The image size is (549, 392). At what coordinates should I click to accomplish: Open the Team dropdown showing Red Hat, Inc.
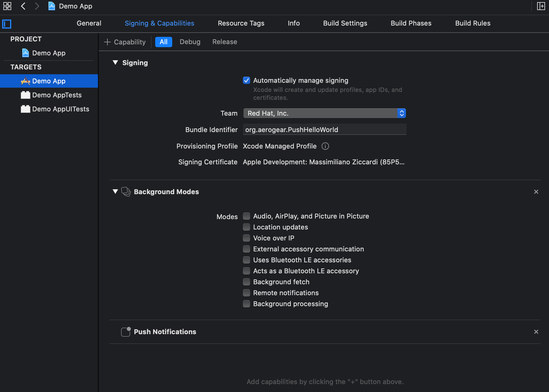[x=324, y=113]
